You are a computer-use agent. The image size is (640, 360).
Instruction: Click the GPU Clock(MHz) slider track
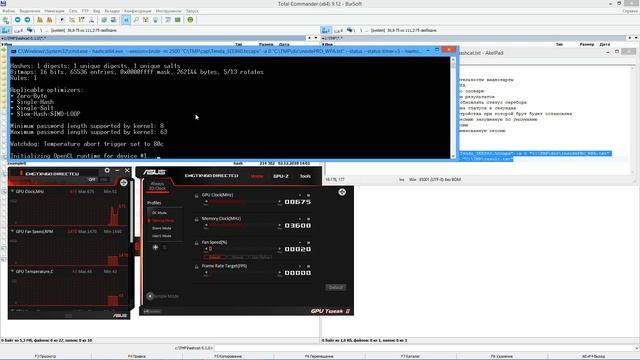click(243, 201)
